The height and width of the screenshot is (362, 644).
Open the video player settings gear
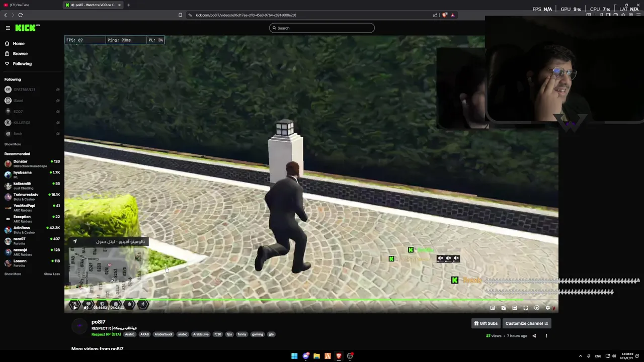(x=548, y=308)
